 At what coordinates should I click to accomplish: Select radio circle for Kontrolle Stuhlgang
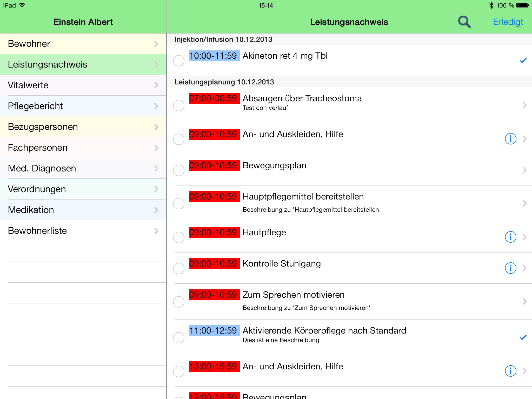click(179, 269)
